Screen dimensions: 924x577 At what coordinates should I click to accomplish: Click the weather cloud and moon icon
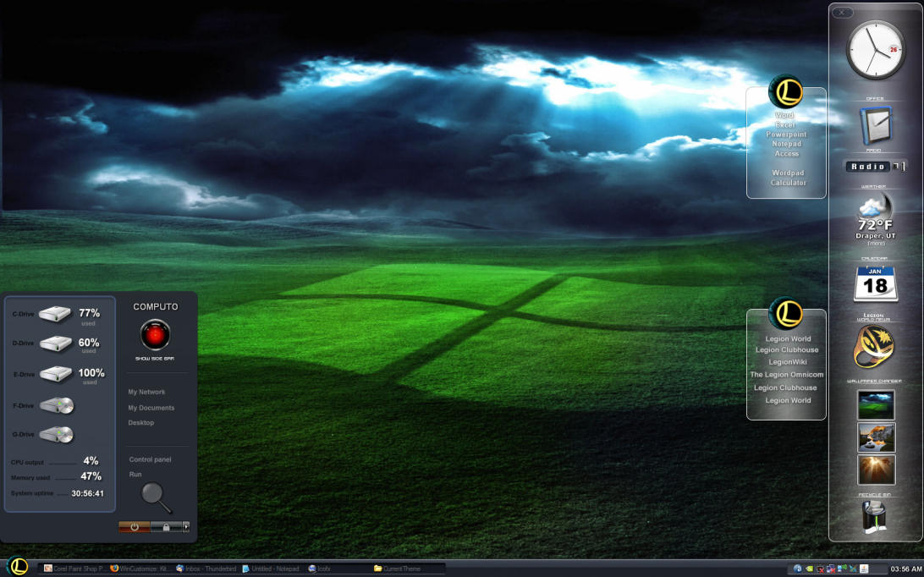[x=875, y=206]
